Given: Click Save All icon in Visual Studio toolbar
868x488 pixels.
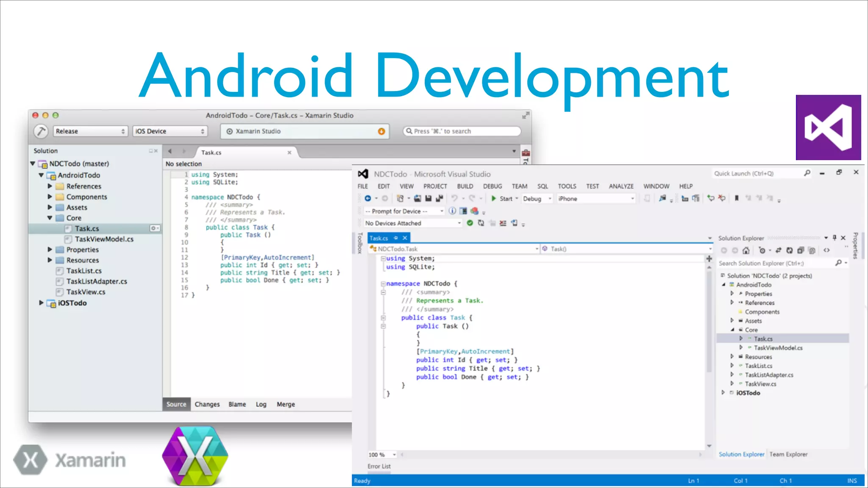Looking at the screenshot, I should pyautogui.click(x=439, y=198).
